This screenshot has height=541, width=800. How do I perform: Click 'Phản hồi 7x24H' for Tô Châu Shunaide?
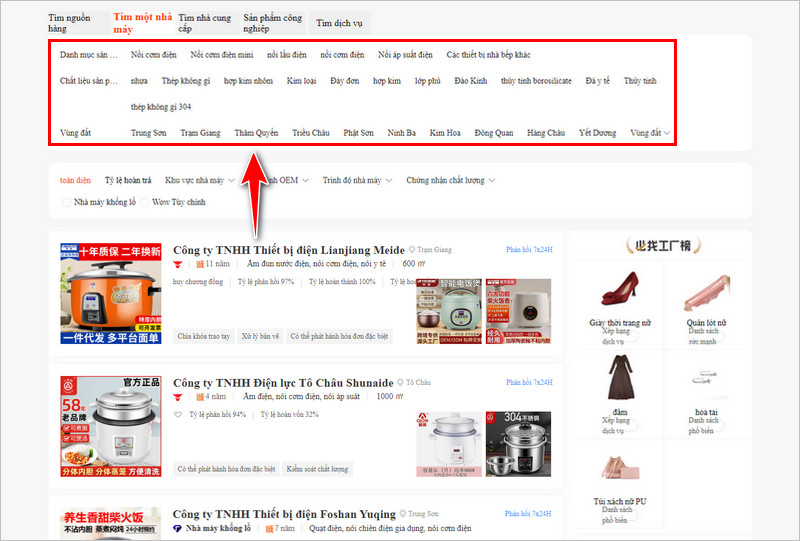coord(529,382)
